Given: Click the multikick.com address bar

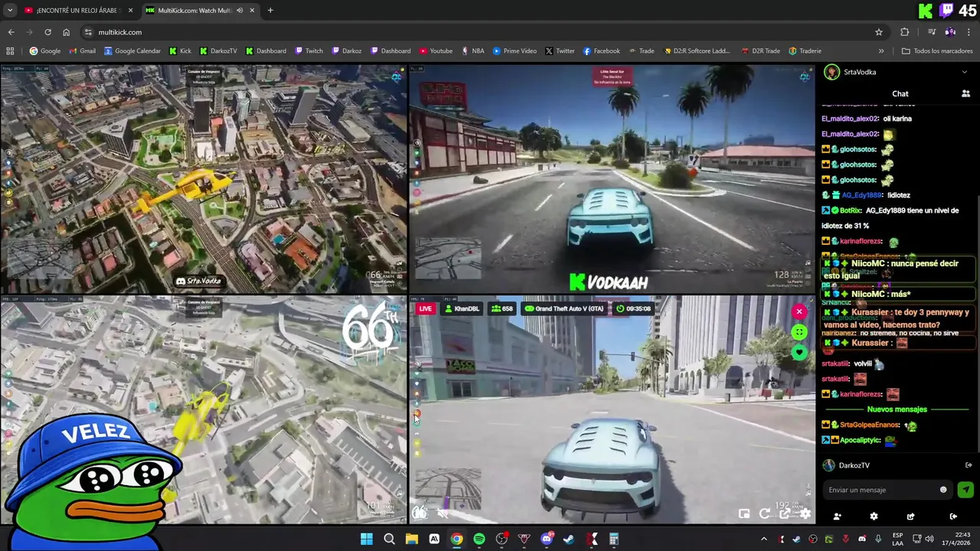Looking at the screenshot, I should coord(482,32).
